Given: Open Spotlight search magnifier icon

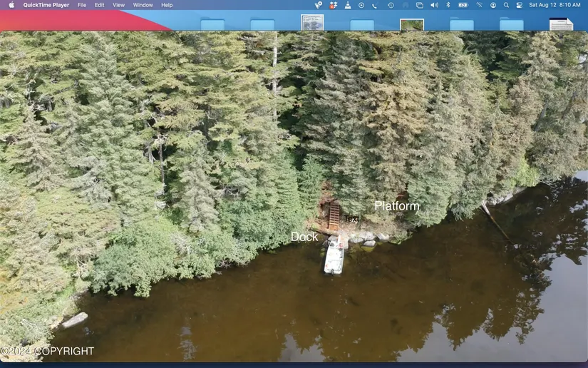Looking at the screenshot, I should click(505, 5).
